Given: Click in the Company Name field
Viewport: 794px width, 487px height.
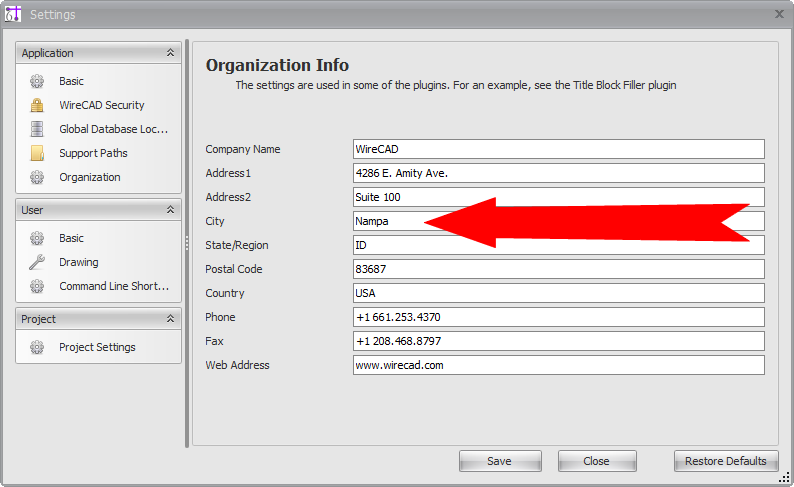Looking at the screenshot, I should (x=559, y=149).
